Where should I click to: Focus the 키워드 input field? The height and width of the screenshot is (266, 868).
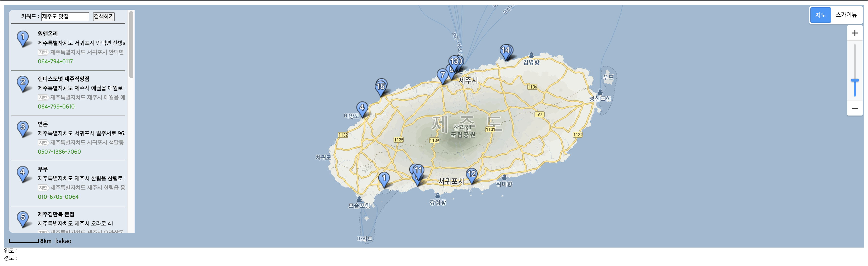(65, 17)
